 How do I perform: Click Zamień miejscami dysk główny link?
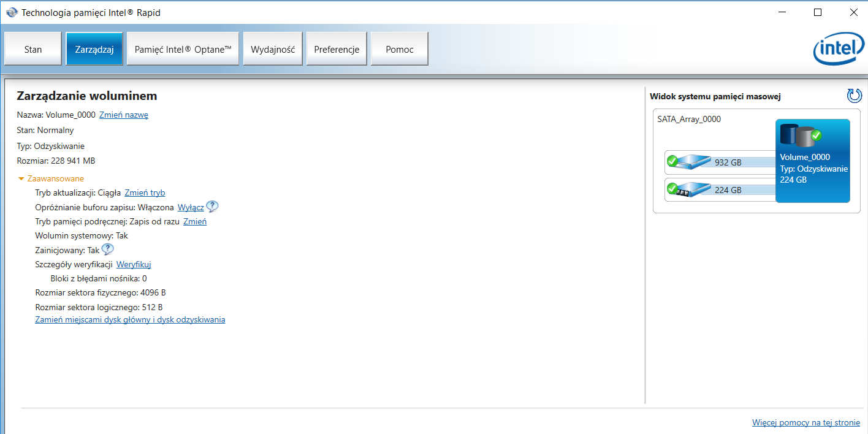point(131,319)
